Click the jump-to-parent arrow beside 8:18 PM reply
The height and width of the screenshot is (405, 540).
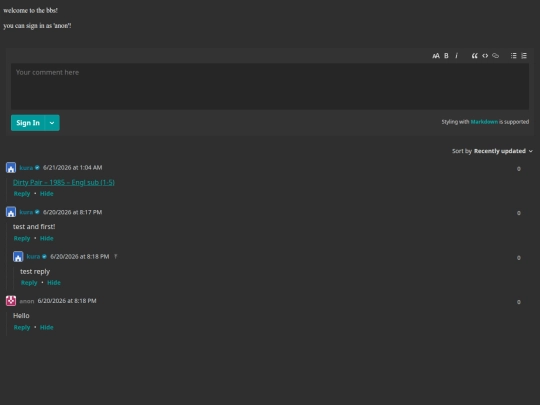[x=116, y=257]
